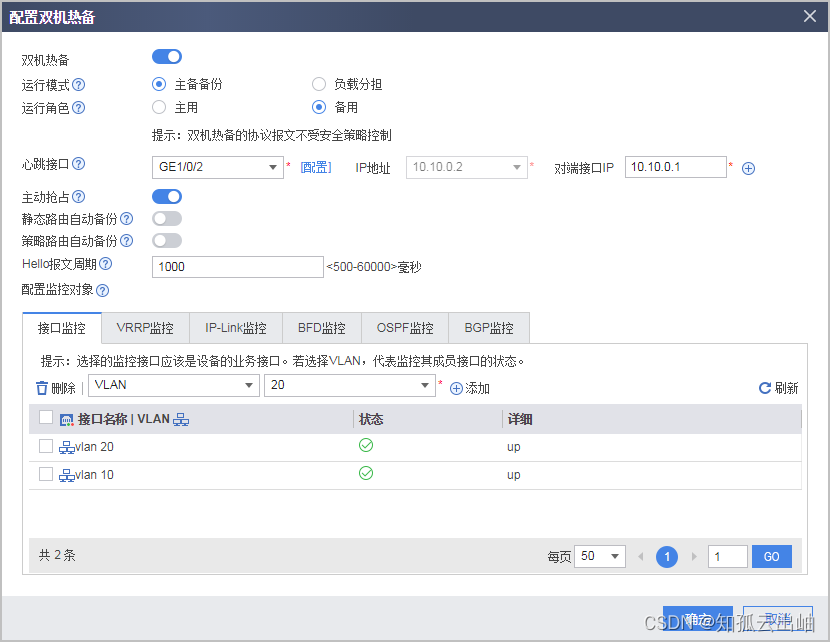The image size is (830, 642).
Task: Open help icon next to 主动抢占
Action: (x=78, y=197)
